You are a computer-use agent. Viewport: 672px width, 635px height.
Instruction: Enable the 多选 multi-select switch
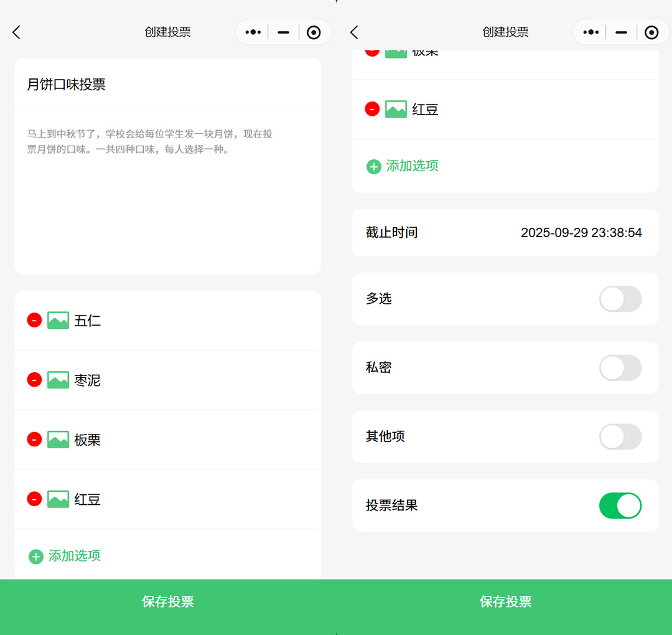click(620, 299)
